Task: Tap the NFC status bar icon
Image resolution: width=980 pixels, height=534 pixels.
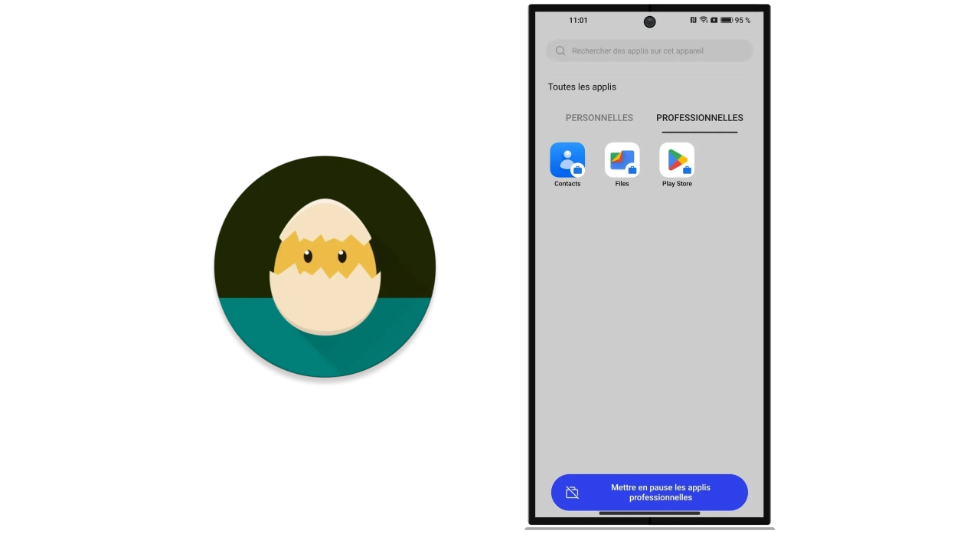Action: 693,20
